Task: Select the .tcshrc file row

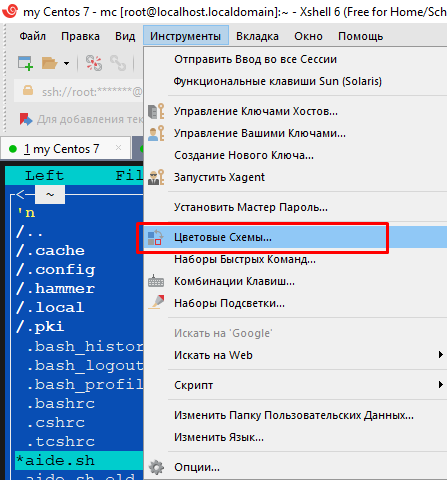Action: click(79, 442)
